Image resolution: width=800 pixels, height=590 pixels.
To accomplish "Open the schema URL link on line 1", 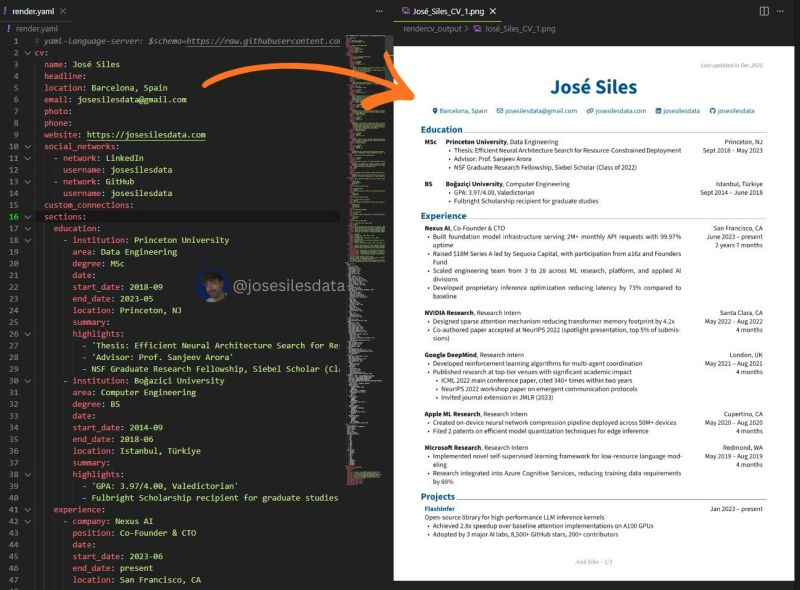I will (x=263, y=41).
